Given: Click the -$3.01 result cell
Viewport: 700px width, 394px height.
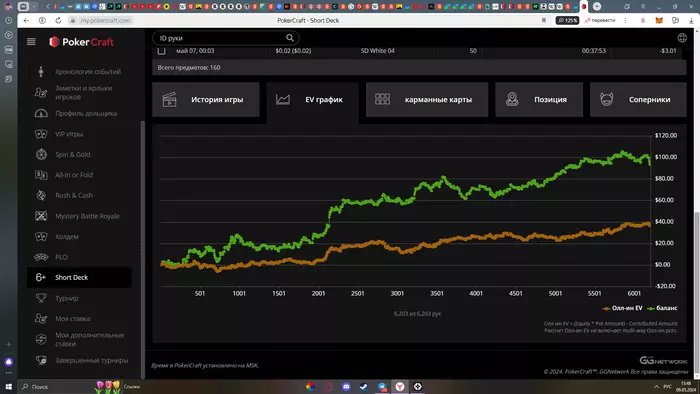Looking at the screenshot, I should [x=668, y=51].
